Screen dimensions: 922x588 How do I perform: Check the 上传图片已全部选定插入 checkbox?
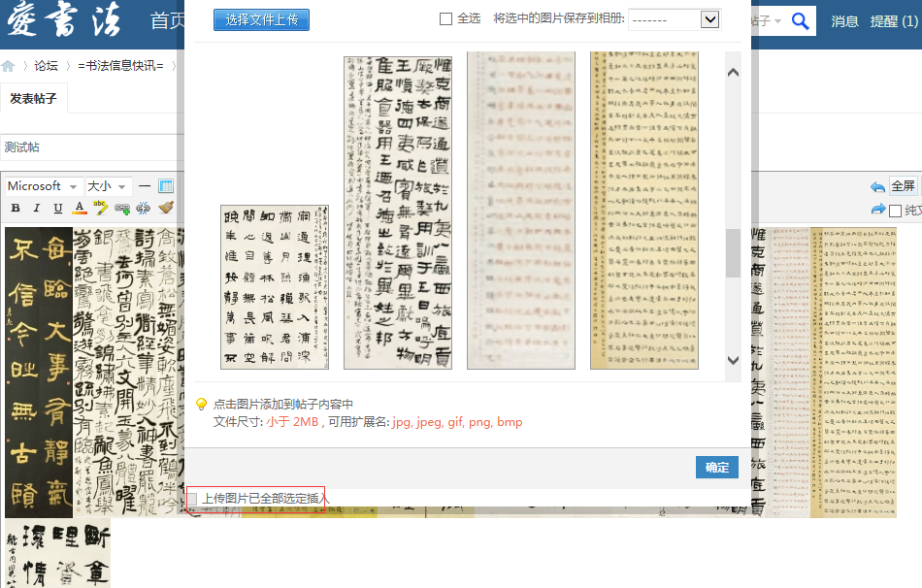click(192, 499)
